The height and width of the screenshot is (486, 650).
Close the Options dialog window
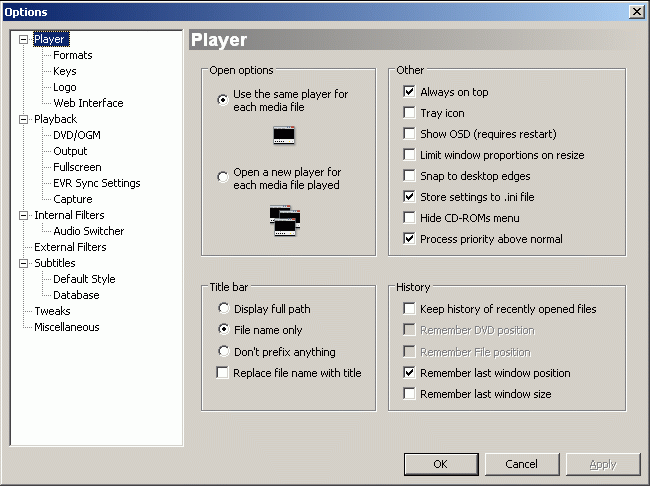(x=636, y=11)
